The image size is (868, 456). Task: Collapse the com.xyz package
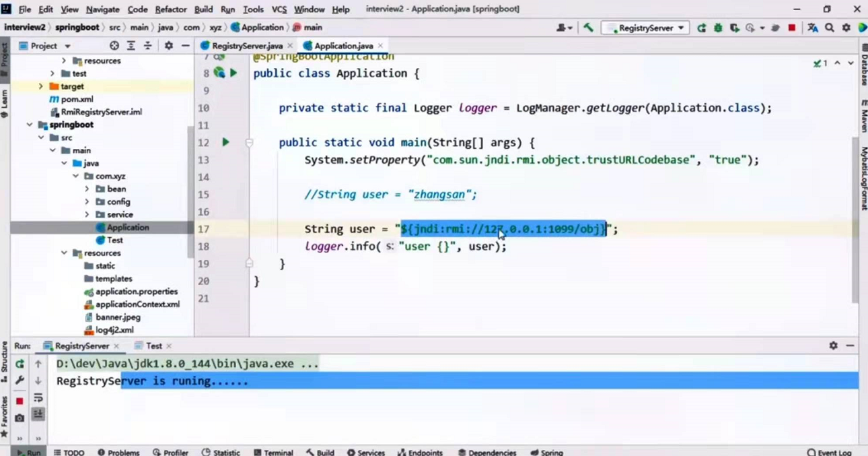[x=75, y=176]
